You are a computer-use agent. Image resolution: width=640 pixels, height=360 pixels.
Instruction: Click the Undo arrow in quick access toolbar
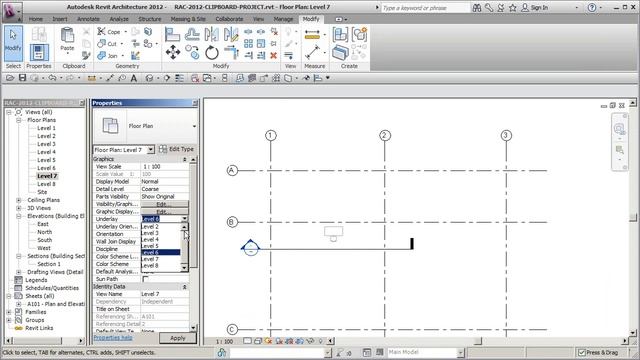(x=52, y=78)
